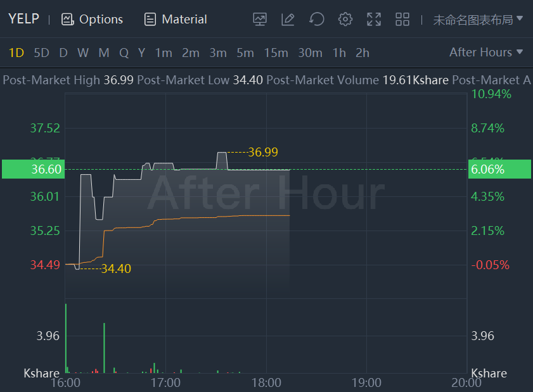
Task: Click the Options chart icon
Action: [68, 19]
